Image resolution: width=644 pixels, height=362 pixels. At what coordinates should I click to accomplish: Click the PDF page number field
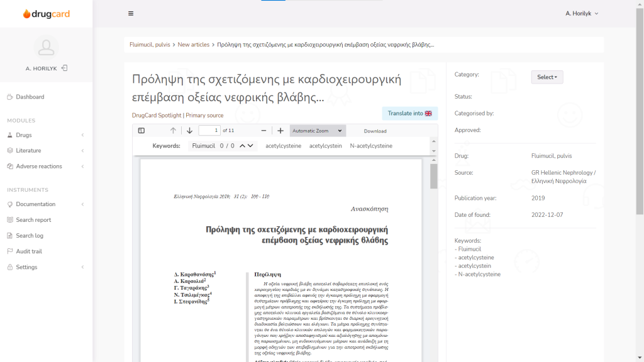(209, 131)
